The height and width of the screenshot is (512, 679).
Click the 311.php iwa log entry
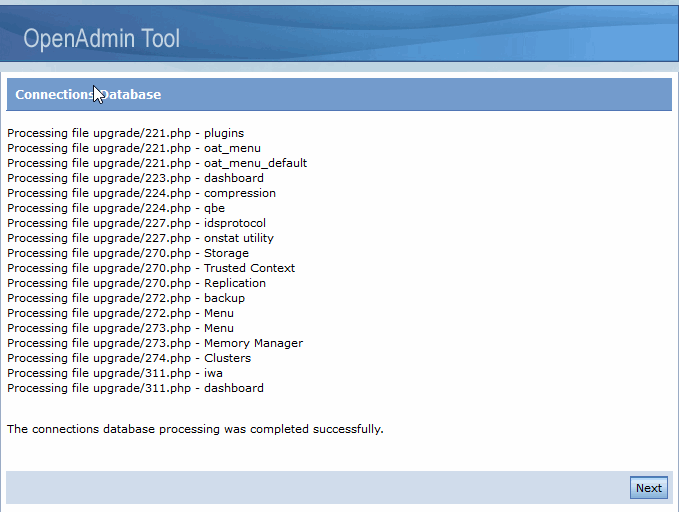coord(115,373)
